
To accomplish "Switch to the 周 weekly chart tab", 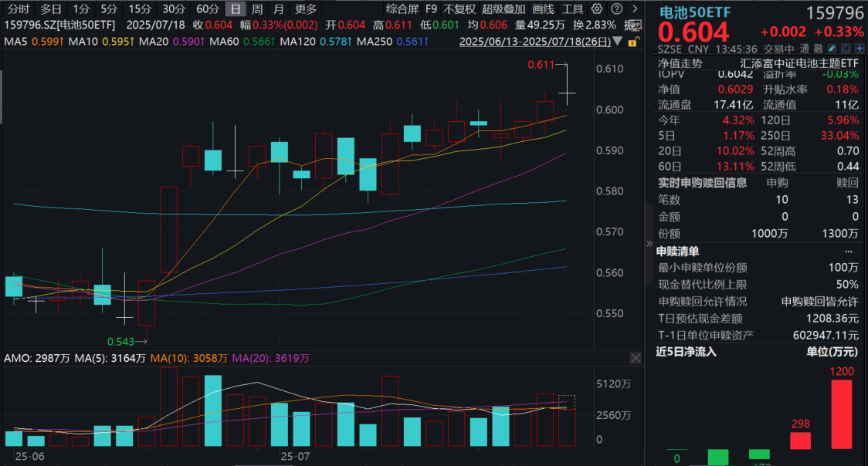I will (256, 9).
